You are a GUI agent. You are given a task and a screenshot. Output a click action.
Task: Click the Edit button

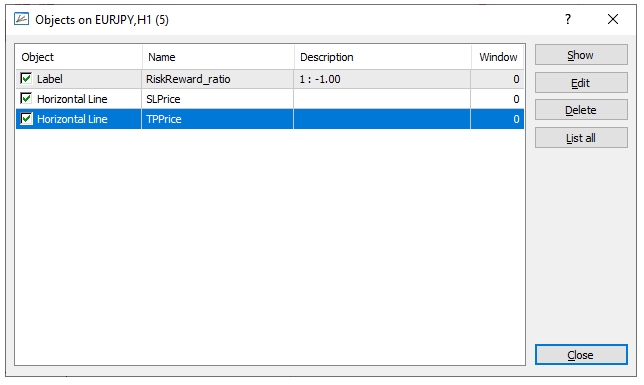point(581,83)
